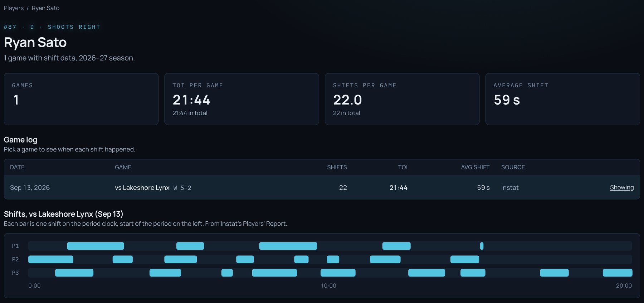
Task: Click the AVERAGE SHIFT stat card
Action: coord(562,99)
